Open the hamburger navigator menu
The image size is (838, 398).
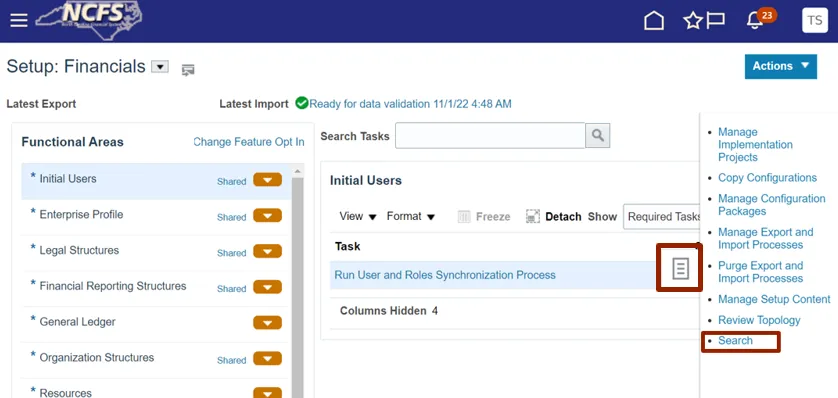tap(19, 21)
